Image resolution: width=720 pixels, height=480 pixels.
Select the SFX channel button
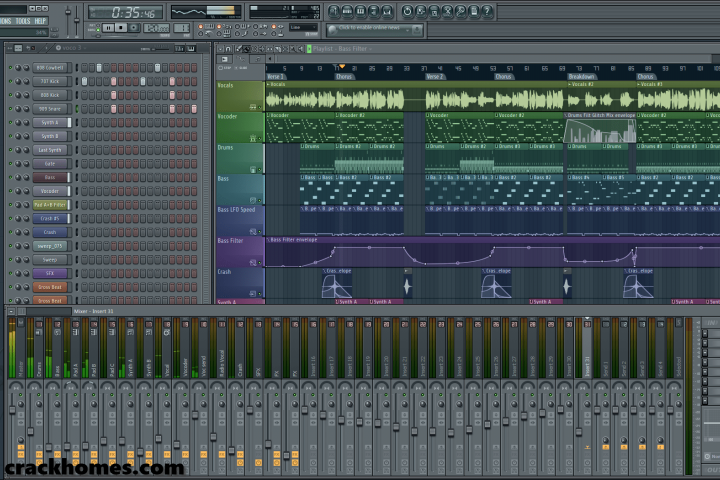point(50,273)
